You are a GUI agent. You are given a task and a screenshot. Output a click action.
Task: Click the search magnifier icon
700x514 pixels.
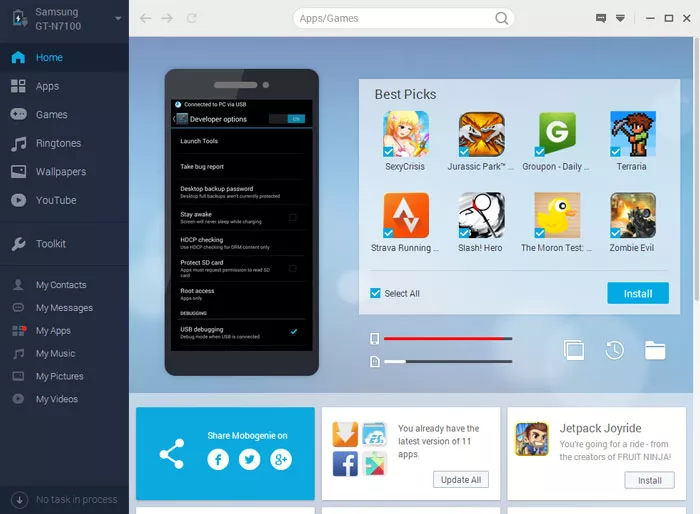point(501,18)
